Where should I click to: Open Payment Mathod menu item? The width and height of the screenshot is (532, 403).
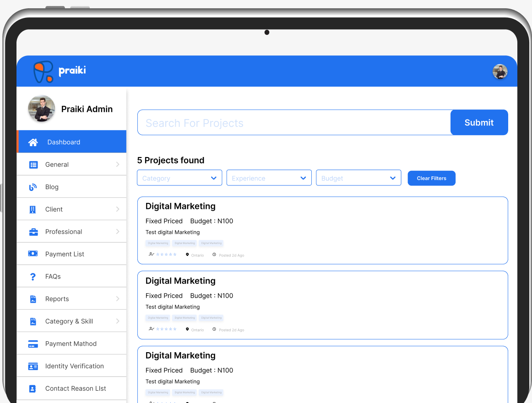pos(71,343)
